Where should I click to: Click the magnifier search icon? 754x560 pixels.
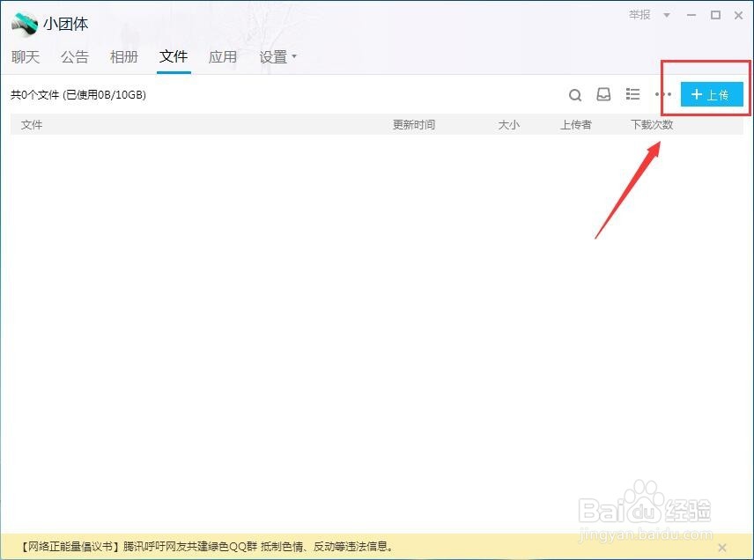[x=575, y=94]
